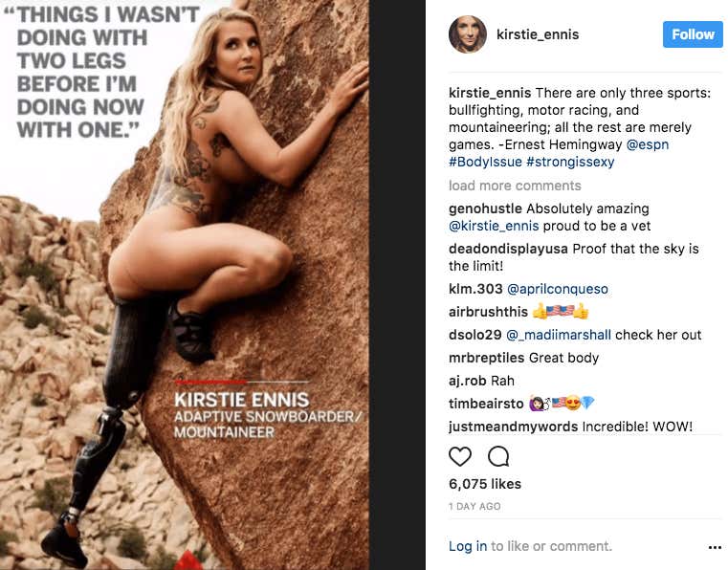Click the Log in link
Viewport: 728px width, 570px height.
point(468,546)
